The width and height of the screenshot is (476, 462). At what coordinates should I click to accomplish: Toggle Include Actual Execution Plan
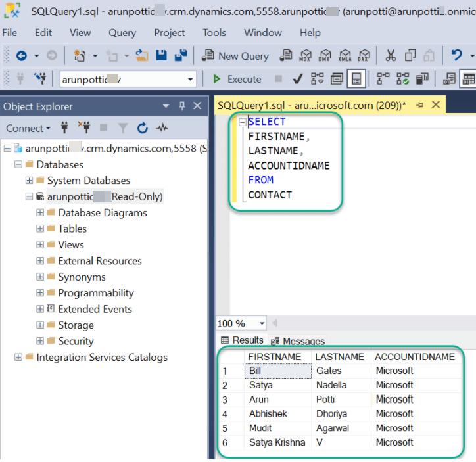tap(383, 79)
